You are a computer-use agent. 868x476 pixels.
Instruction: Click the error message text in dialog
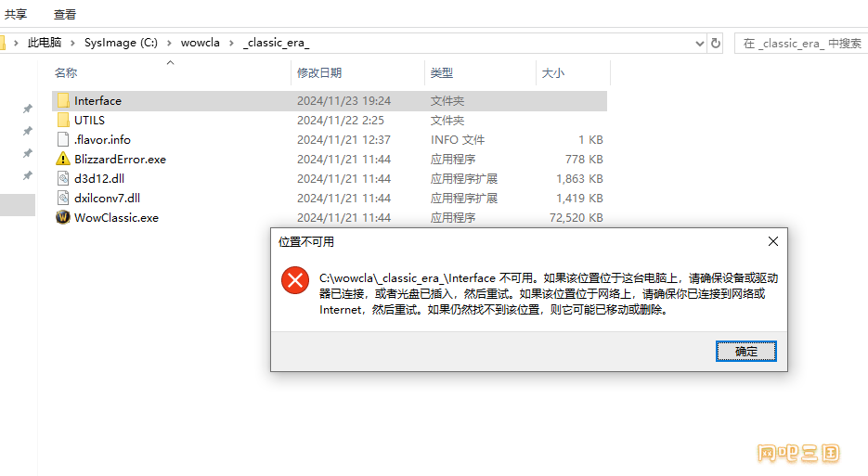[549, 294]
